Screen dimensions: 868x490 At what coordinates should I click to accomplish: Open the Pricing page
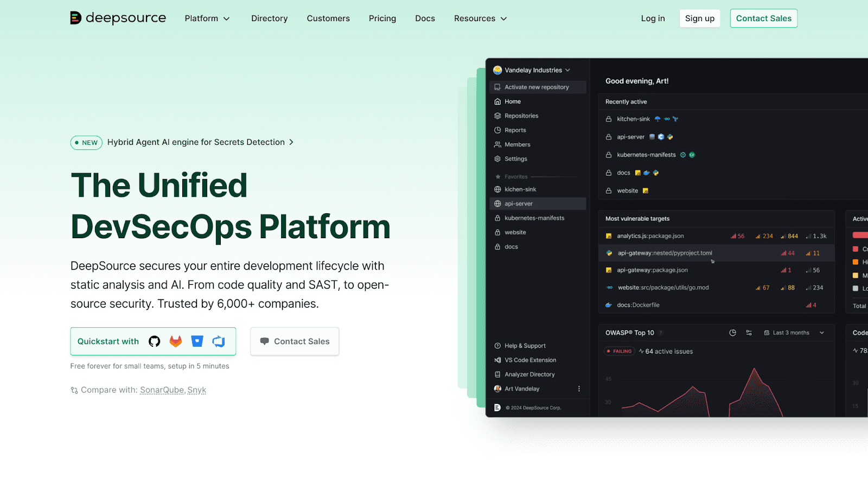[382, 18]
